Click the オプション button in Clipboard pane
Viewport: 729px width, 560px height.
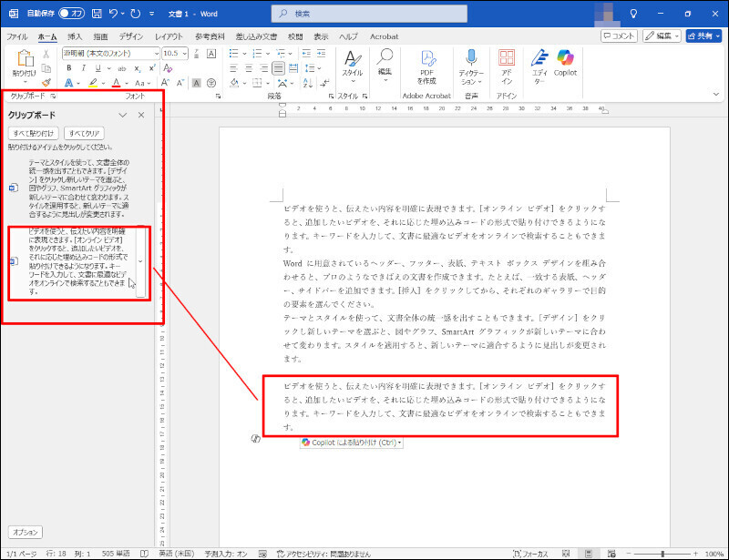(26, 532)
